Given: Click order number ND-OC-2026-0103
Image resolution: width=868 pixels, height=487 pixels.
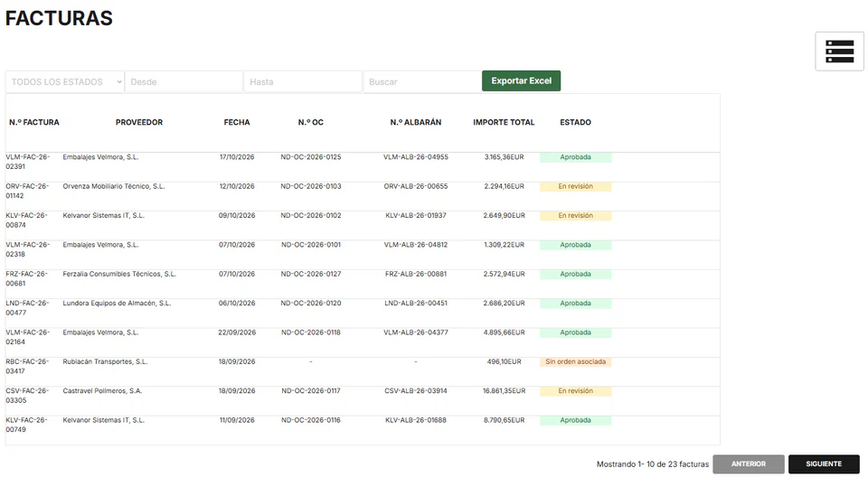Looking at the screenshot, I should 310,186.
